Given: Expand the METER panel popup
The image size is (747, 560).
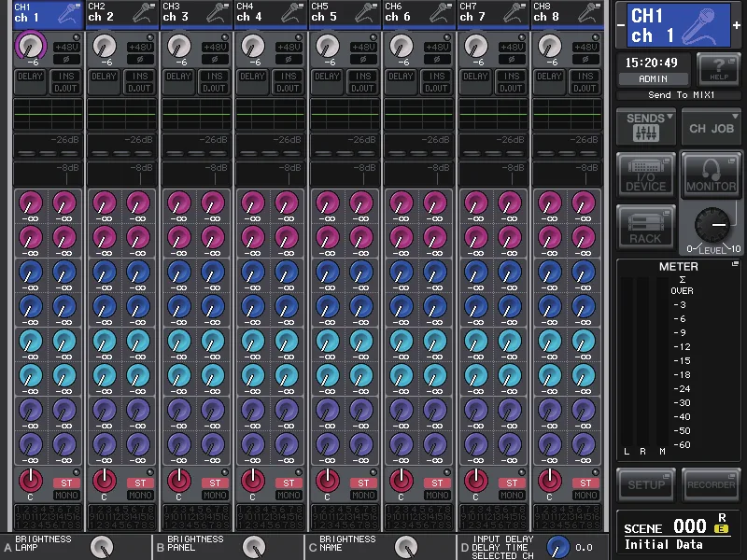Looking at the screenshot, I should pos(735,263).
